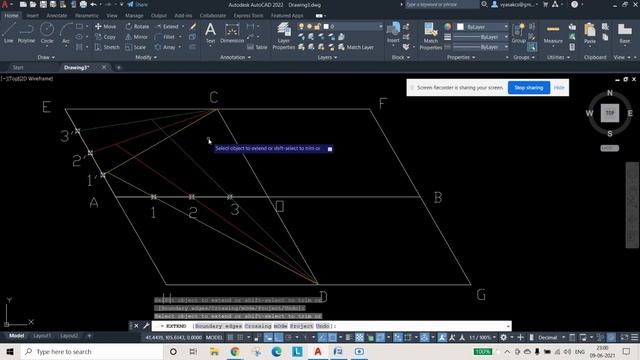Open the Annotate ribbon tab
This screenshot has height=360, width=640.
coord(57,16)
